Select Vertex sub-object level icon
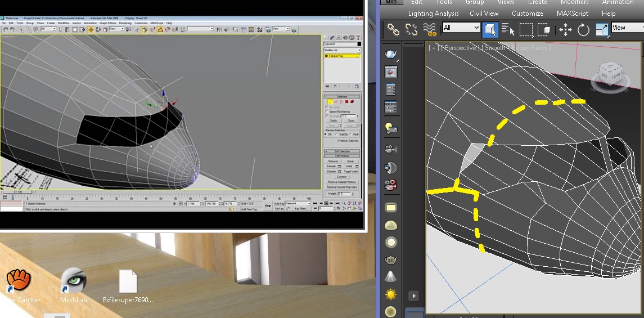This screenshot has height=318, width=644. pos(330,101)
